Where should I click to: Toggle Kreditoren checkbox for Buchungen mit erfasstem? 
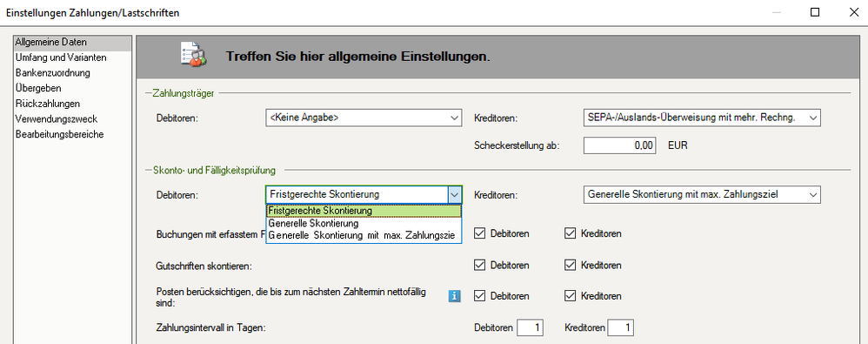[x=571, y=233]
